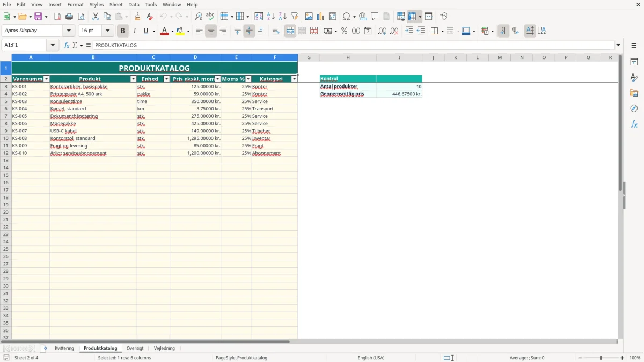Viewport: 644px width, 362px height.
Task: Open the Styles menu
Action: point(97,4)
